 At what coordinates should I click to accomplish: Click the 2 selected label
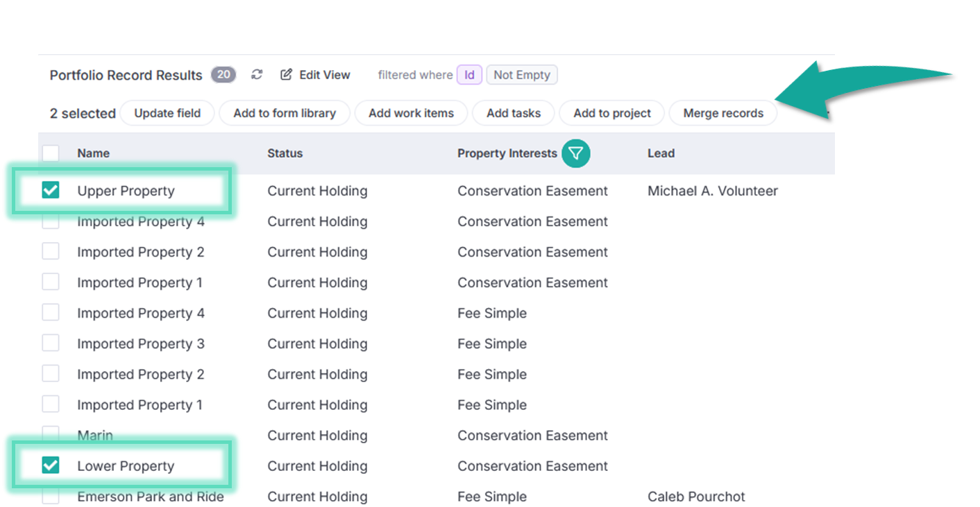83,114
